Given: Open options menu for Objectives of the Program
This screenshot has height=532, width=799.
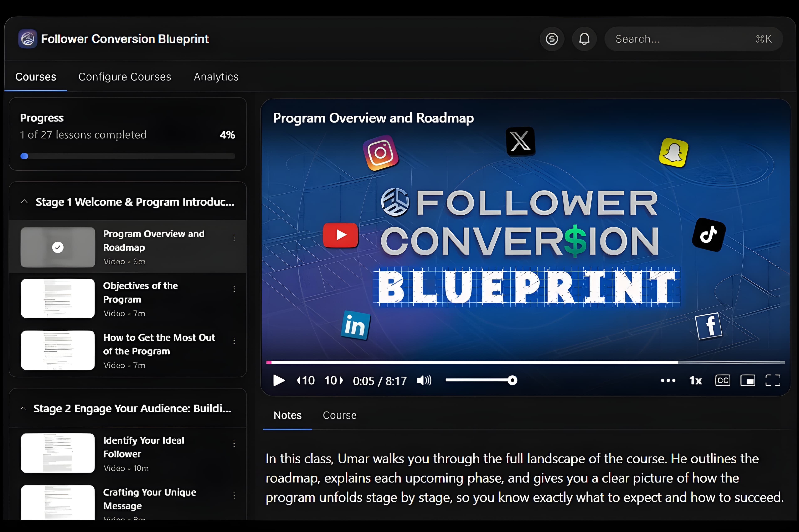Looking at the screenshot, I should [x=234, y=289].
